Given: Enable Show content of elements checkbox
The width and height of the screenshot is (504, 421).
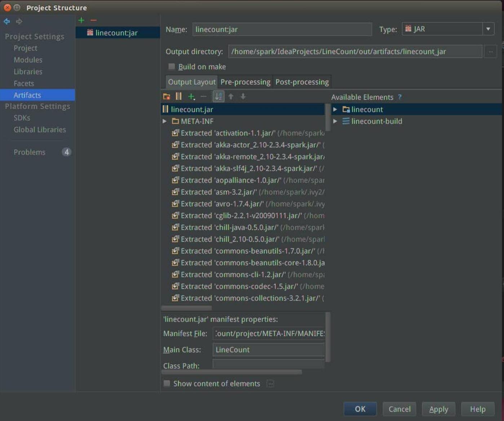Looking at the screenshot, I should click(167, 384).
